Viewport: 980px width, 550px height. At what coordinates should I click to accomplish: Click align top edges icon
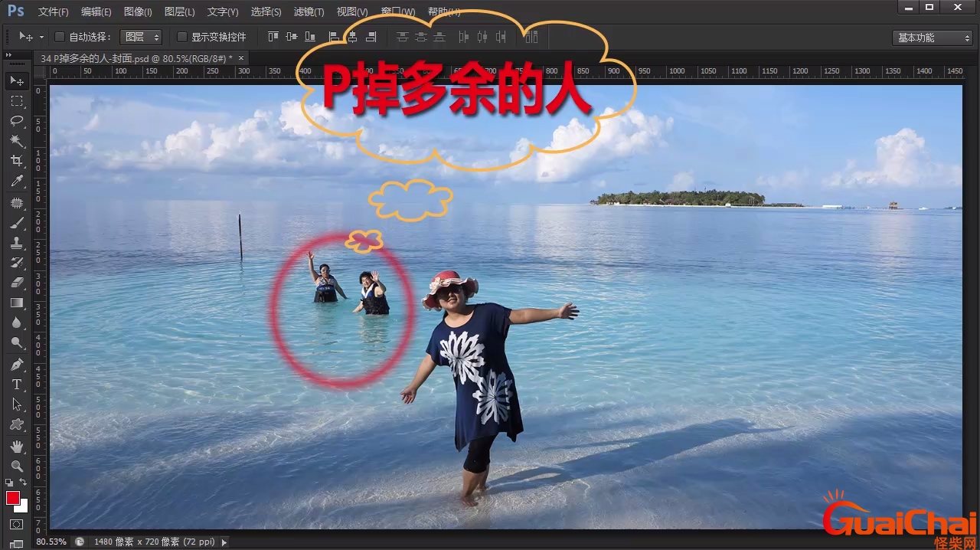coord(274,37)
